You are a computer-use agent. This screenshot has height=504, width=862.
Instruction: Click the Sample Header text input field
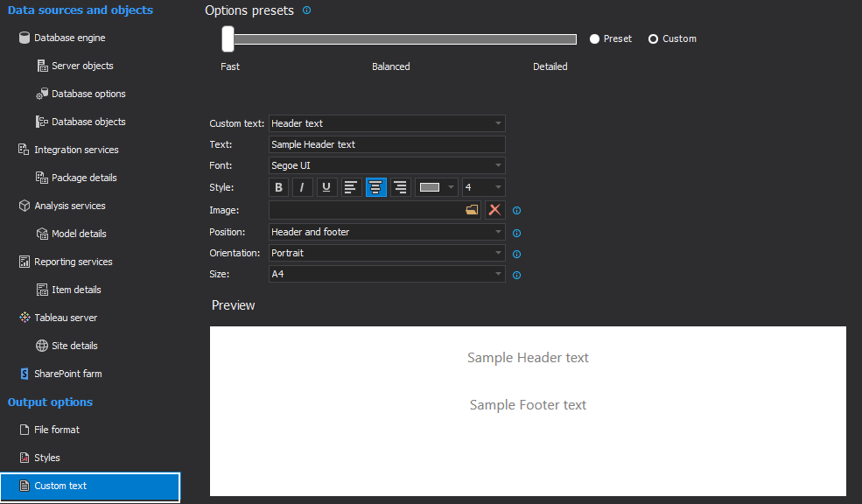pyautogui.click(x=387, y=144)
